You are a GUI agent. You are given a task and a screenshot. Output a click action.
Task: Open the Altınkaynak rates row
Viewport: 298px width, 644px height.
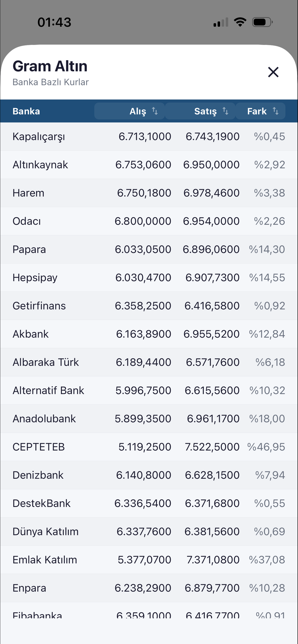pos(149,165)
